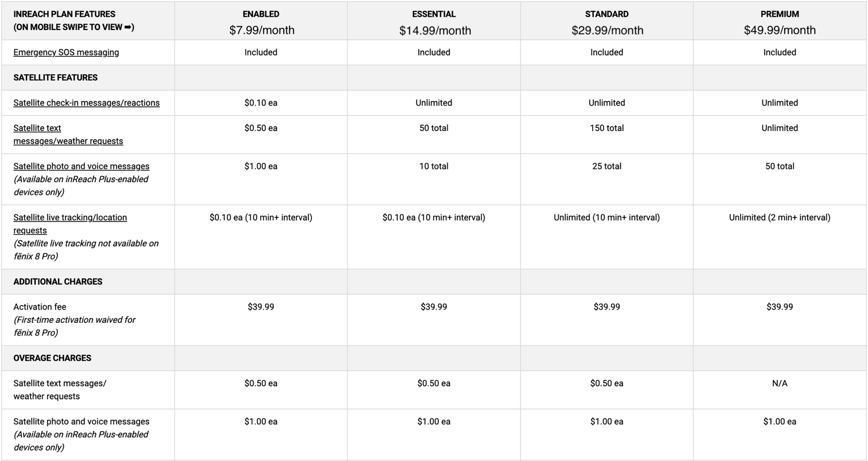Click the $7.99/month Enabled price
Image resolution: width=868 pixels, height=461 pixels.
tap(261, 30)
